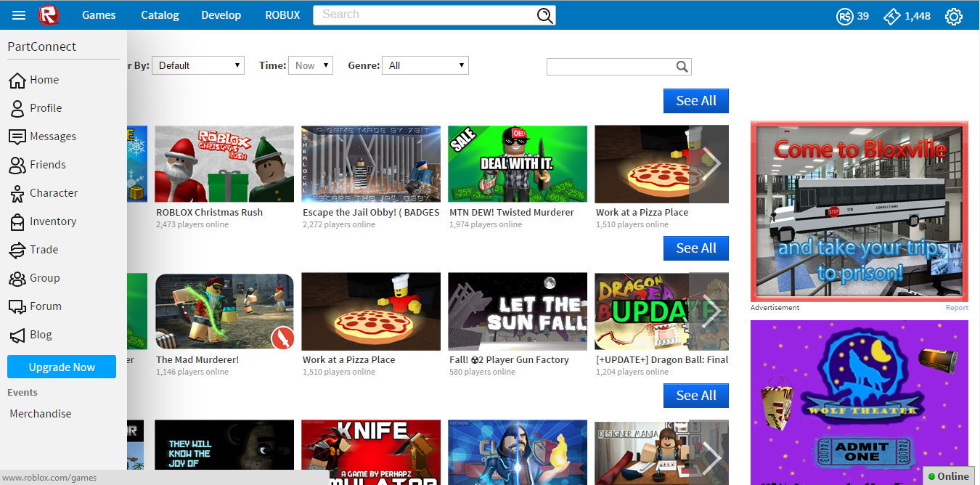Open the Develop menu in the navigation bar

tap(221, 15)
